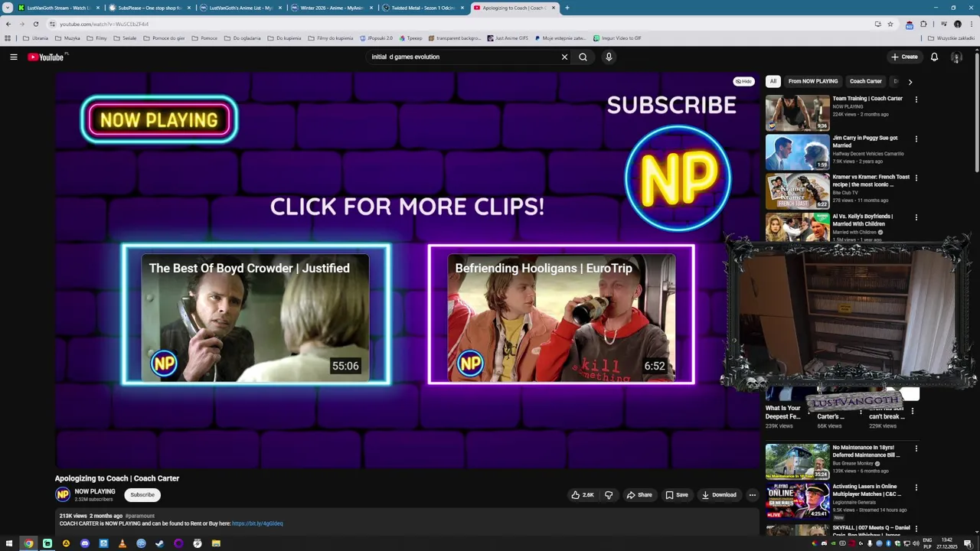Go to the YouTube home logo

coord(47,57)
